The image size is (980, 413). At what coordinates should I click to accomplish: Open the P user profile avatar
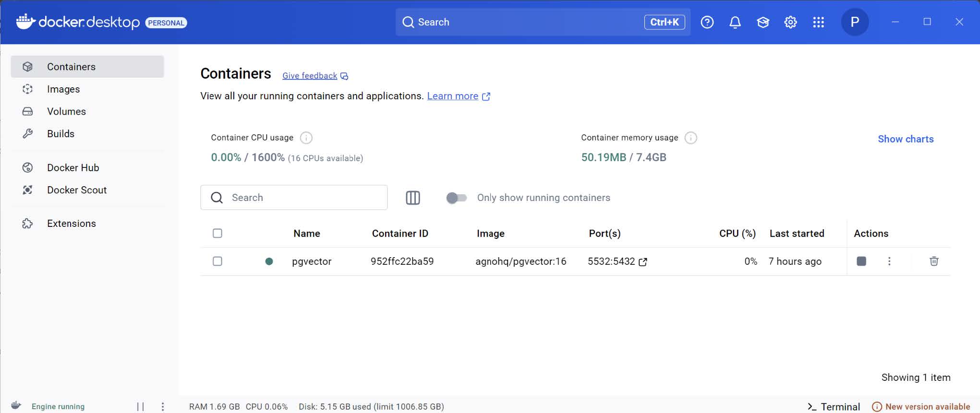click(855, 22)
